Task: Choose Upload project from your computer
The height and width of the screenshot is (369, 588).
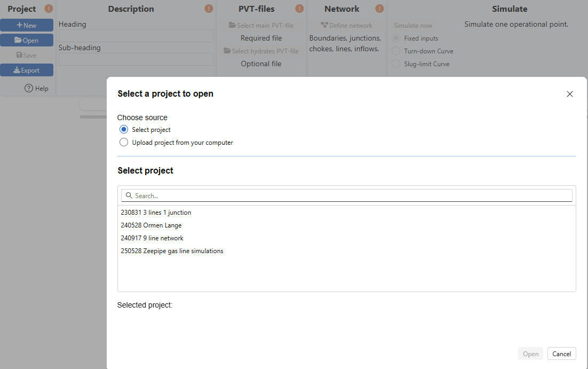Action: tap(124, 142)
